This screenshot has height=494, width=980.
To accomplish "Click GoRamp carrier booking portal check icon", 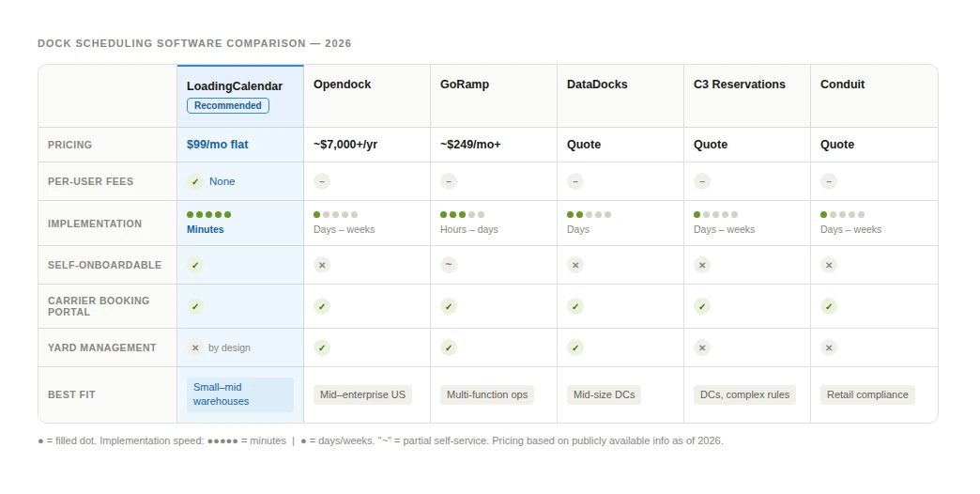I will [449, 306].
